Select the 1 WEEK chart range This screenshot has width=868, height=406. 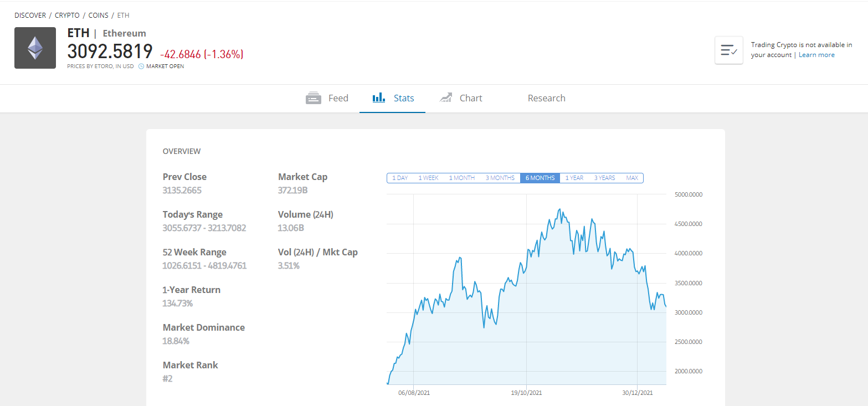pyautogui.click(x=428, y=178)
